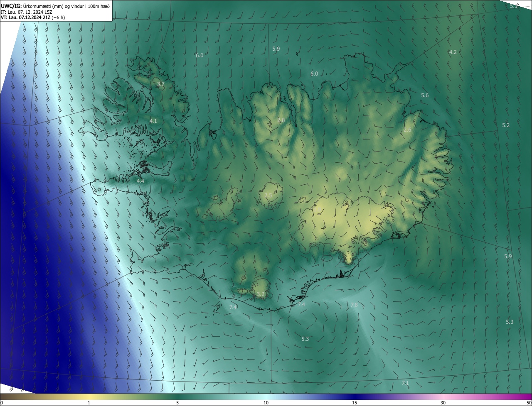Click the 30 tick label on the color scale
Screen dimensions: 532x406
pyautogui.click(x=443, y=403)
